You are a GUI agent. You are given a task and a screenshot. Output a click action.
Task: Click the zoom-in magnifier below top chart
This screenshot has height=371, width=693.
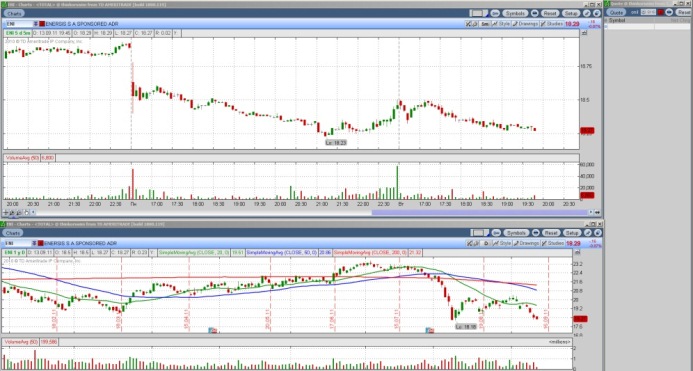pyautogui.click(x=12, y=213)
